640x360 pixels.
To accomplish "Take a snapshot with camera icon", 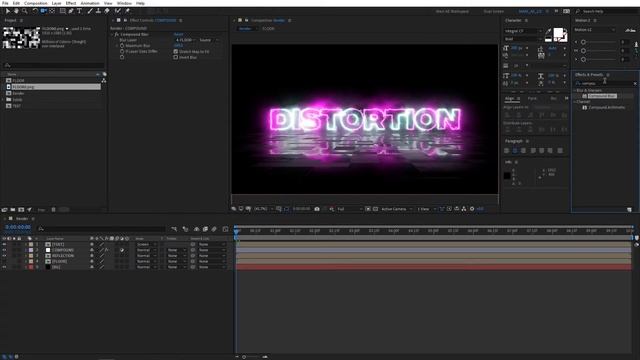I will tap(317, 209).
